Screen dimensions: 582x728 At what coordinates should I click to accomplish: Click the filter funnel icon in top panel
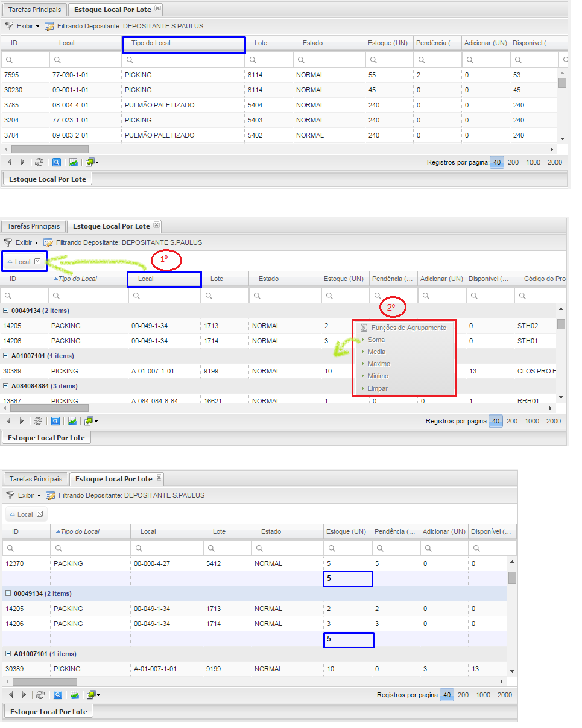coord(8,26)
